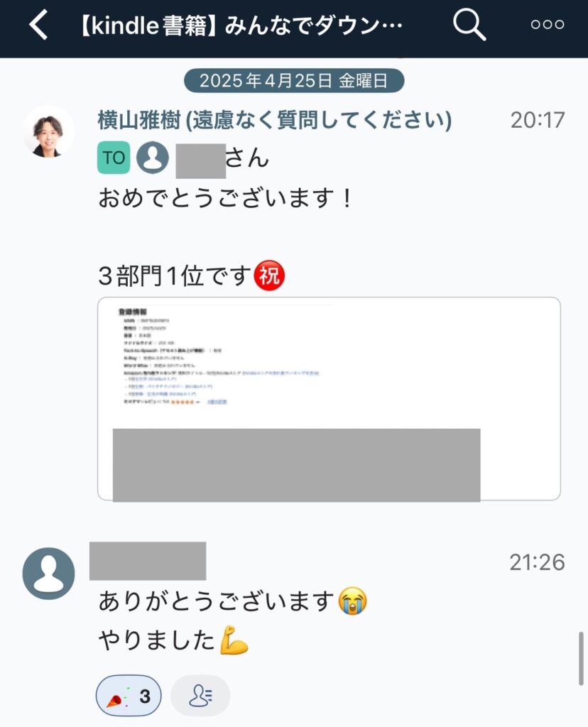
Task: Tap the 20:17 message timestamp
Action: coord(538,121)
